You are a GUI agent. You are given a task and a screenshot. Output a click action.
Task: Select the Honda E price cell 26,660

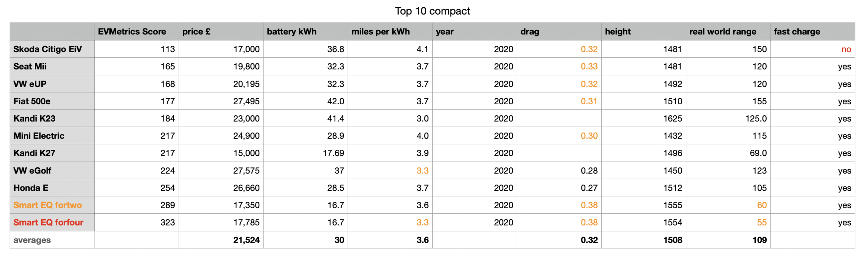click(x=246, y=188)
